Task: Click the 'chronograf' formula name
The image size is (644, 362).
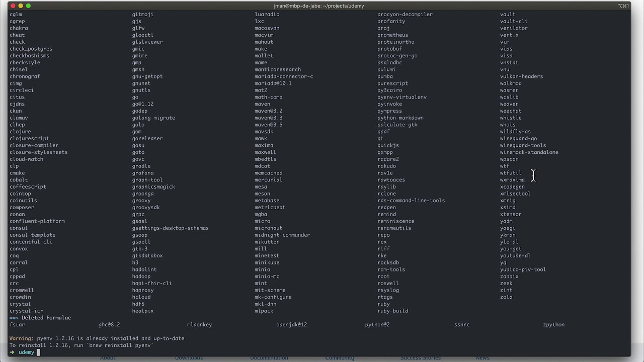Action: click(x=25, y=76)
